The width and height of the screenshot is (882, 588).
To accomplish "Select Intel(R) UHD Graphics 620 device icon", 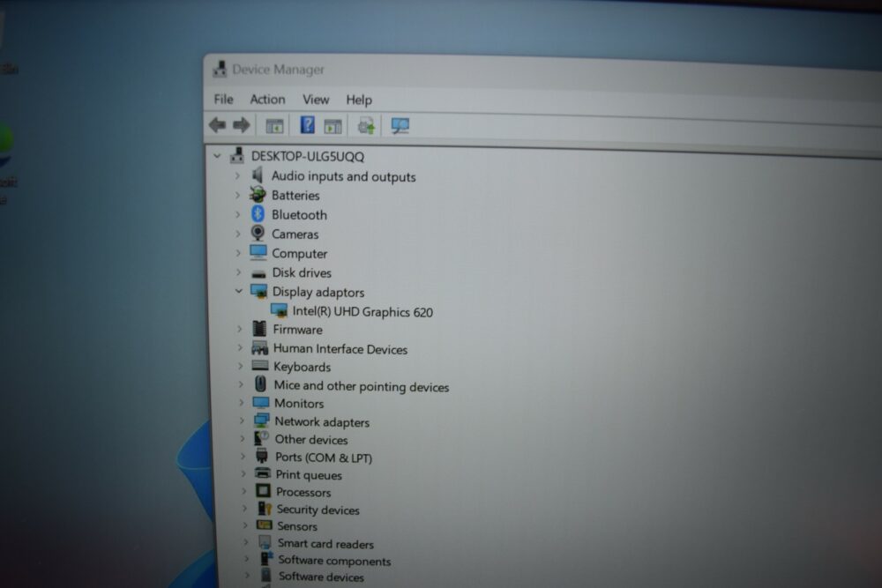I will point(279,311).
